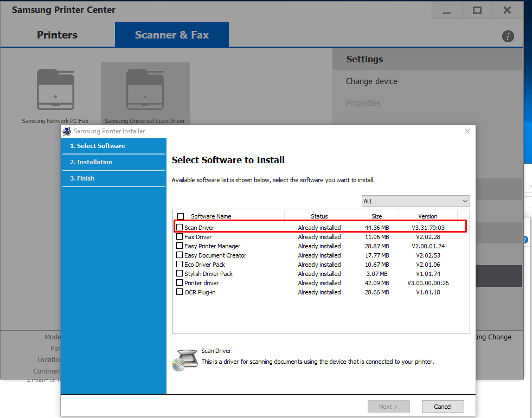532x418 pixels.
Task: Click the Samsung Network PC Fax device icon
Action: coord(55,89)
